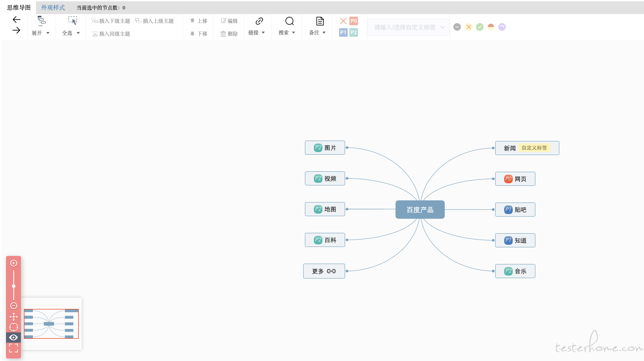Click the chain link icon
This screenshot has width=644, height=361.
pyautogui.click(x=259, y=21)
